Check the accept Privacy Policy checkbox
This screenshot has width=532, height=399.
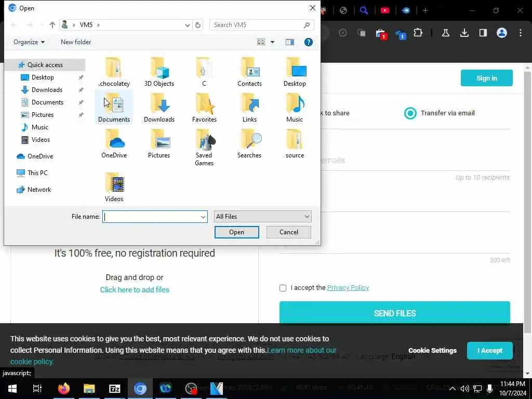283,288
